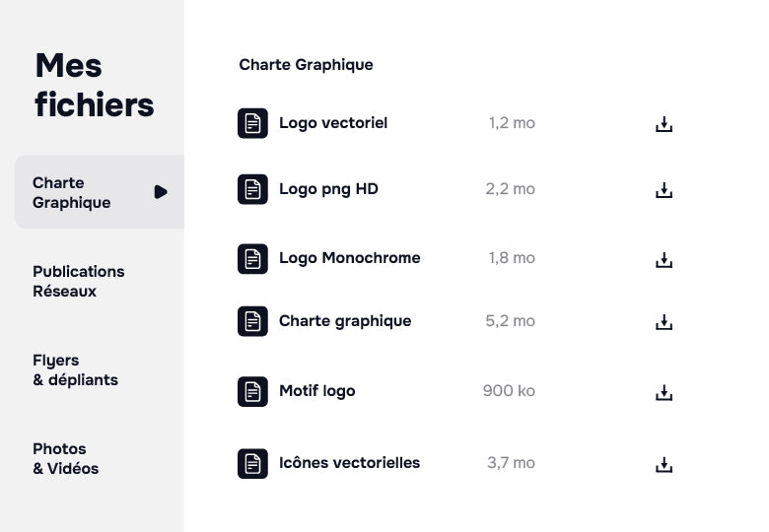Click the document icon beside Icônes vectorielles
Image resolution: width=769 pixels, height=532 pixels.
click(x=253, y=463)
